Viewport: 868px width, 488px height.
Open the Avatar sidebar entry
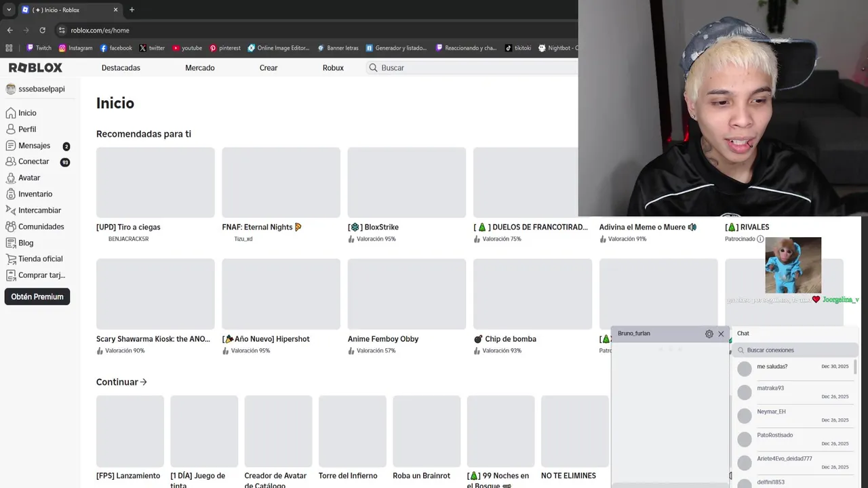coord(29,178)
